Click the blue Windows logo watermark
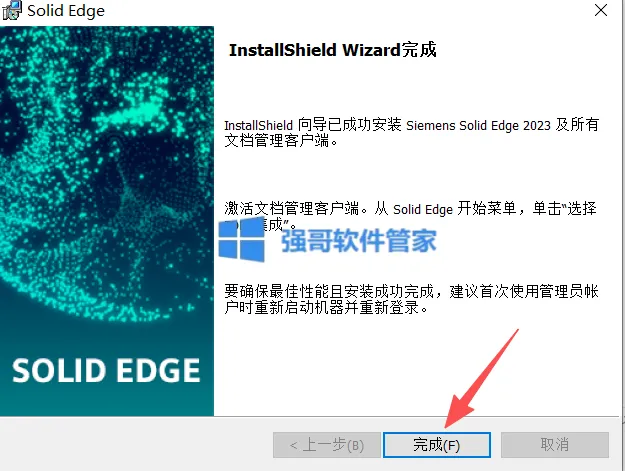 [x=242, y=240]
